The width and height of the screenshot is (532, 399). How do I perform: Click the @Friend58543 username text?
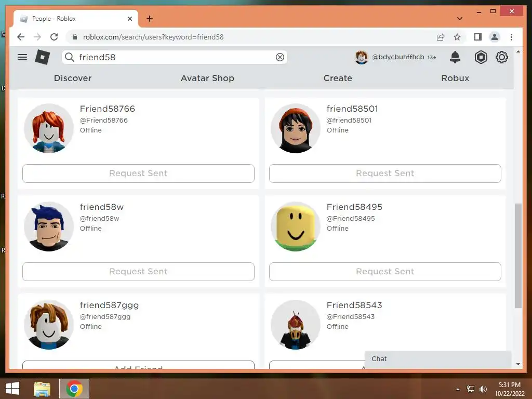pos(351,317)
